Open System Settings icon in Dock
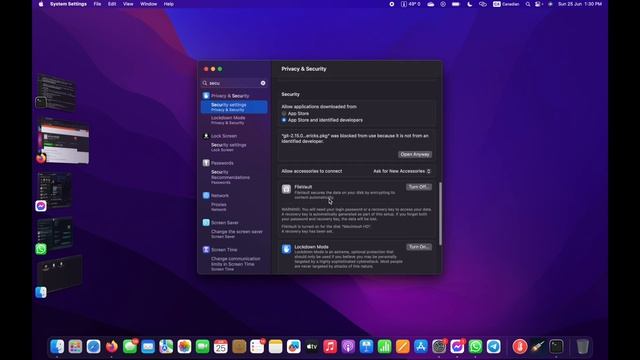640x360 pixels. pyautogui.click(x=439, y=347)
